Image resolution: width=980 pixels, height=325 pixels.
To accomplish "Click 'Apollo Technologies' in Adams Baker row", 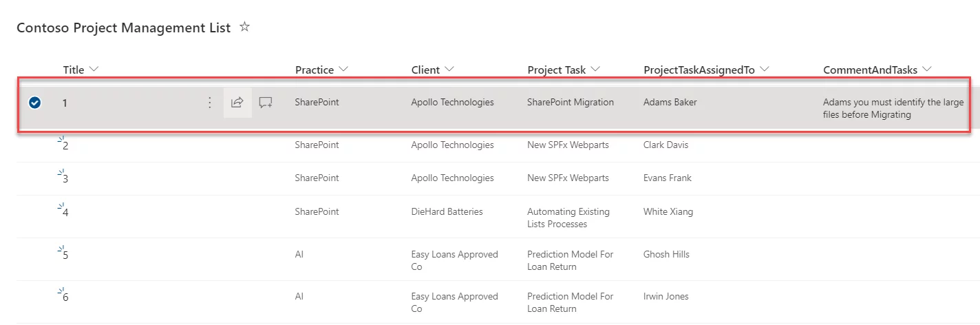I will pos(453,102).
